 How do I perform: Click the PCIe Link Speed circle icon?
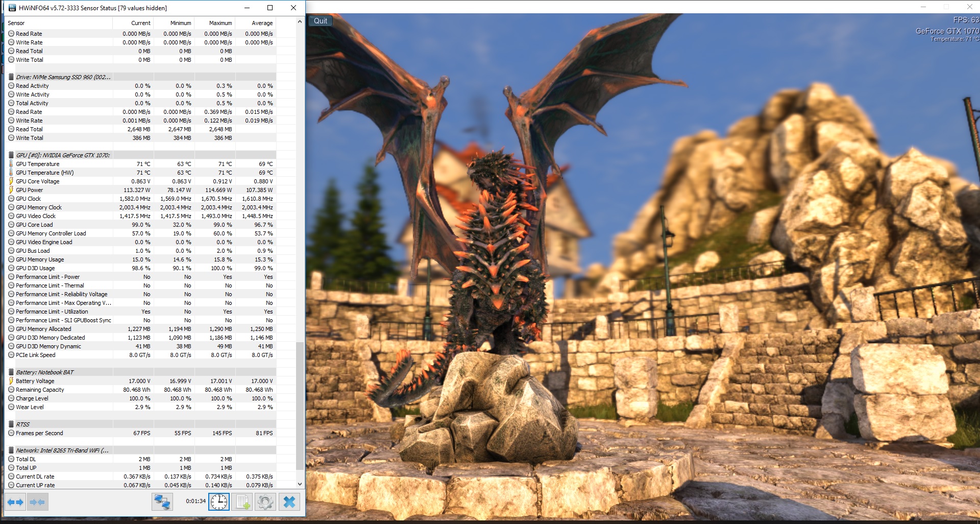point(11,355)
